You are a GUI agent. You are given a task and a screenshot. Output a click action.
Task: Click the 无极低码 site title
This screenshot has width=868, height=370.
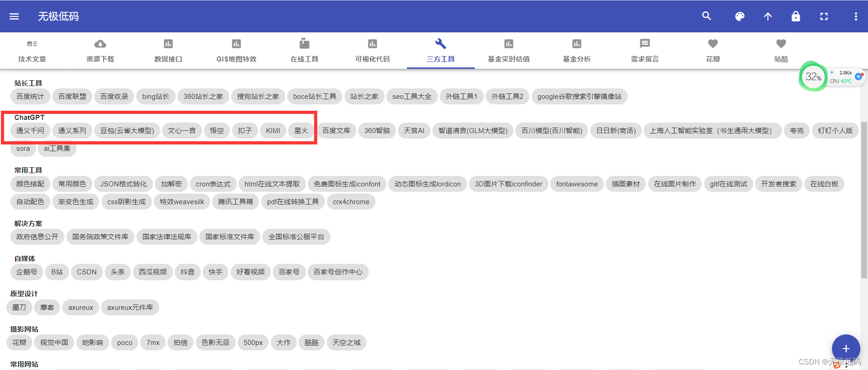58,16
